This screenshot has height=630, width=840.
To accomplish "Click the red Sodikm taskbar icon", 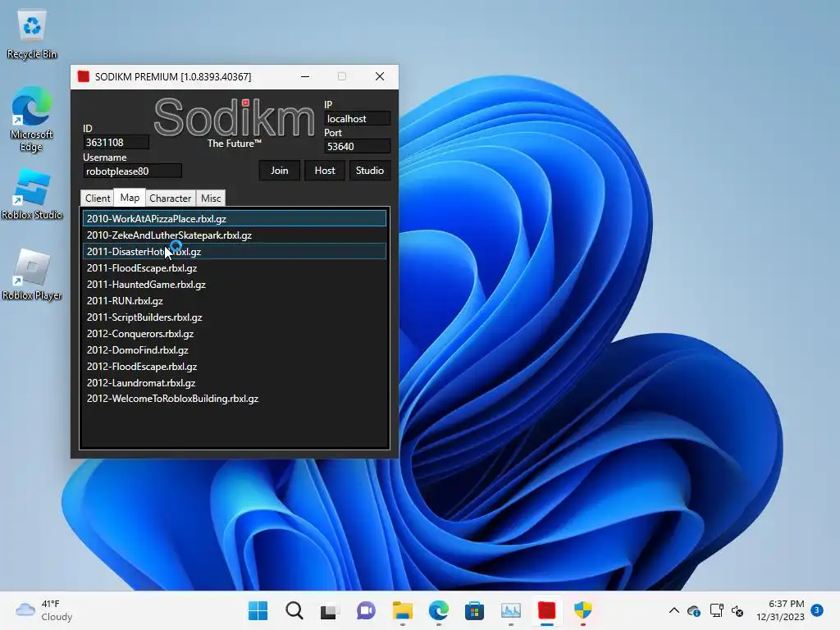I will pos(546,610).
